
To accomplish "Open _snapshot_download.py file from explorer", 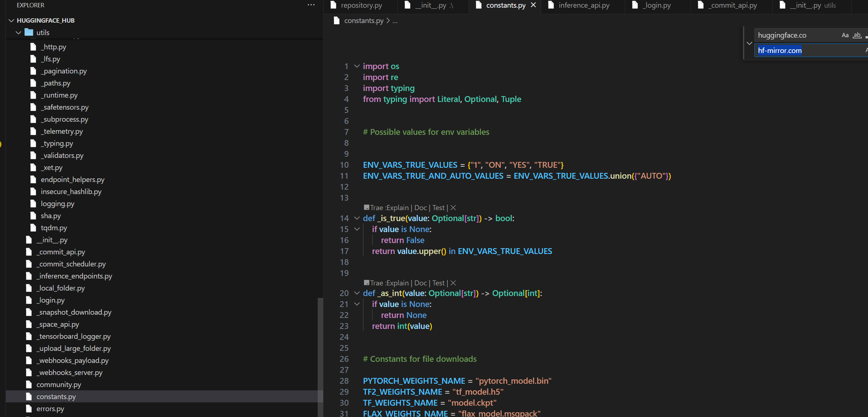I will 74,312.
